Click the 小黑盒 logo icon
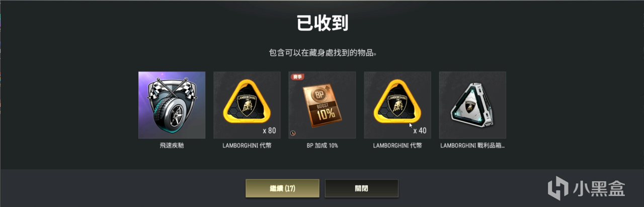Screen dimensions: 644x207 (558, 188)
